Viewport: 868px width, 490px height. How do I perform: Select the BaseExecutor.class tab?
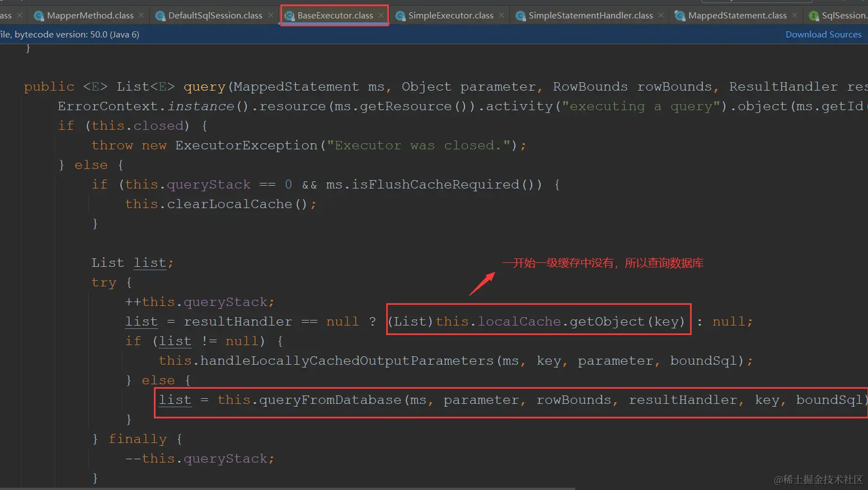click(335, 16)
